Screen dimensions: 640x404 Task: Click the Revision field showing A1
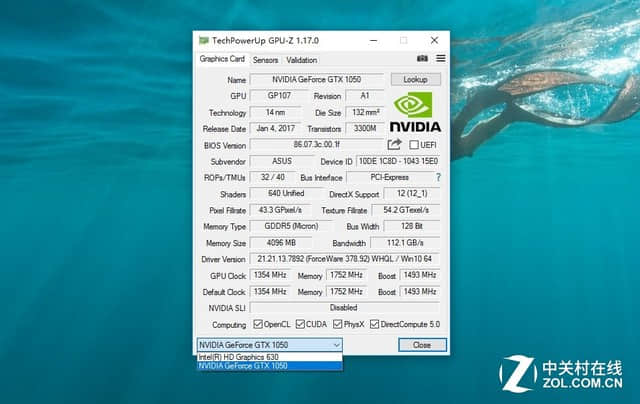point(365,96)
